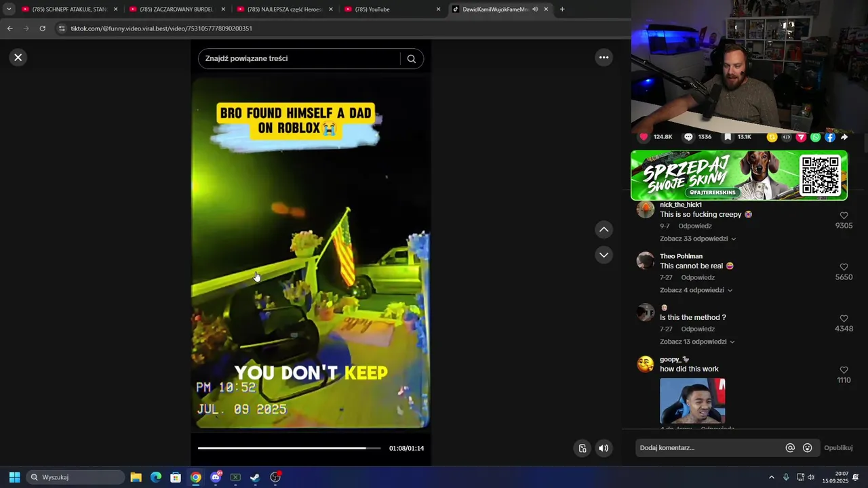Click the tiktok.com address bar URL
The image size is (868, 488).
click(161, 28)
